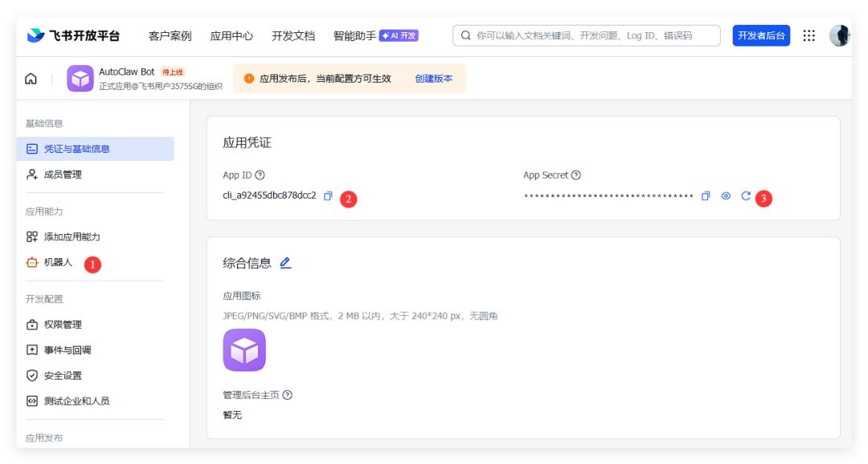Edit 综合信息 with the pencil icon
Screen dimensions: 868x464
click(285, 263)
